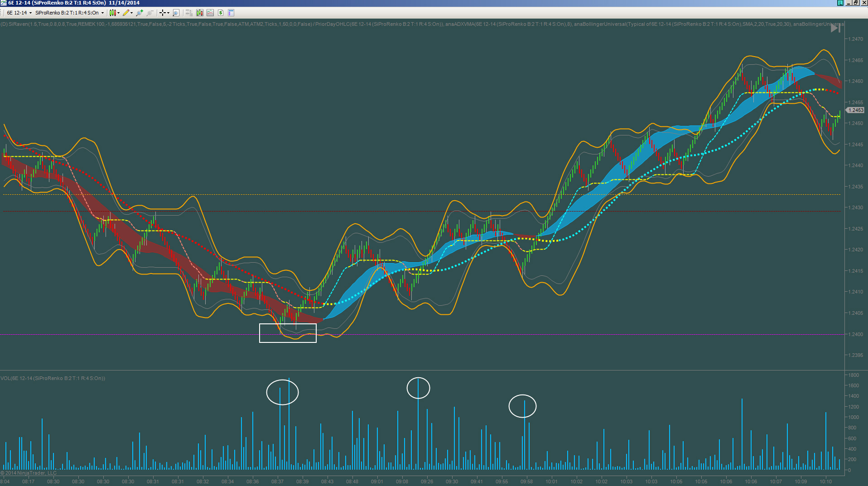The width and height of the screenshot is (868, 486).
Task: Open the data series candles icon
Action: click(x=200, y=13)
